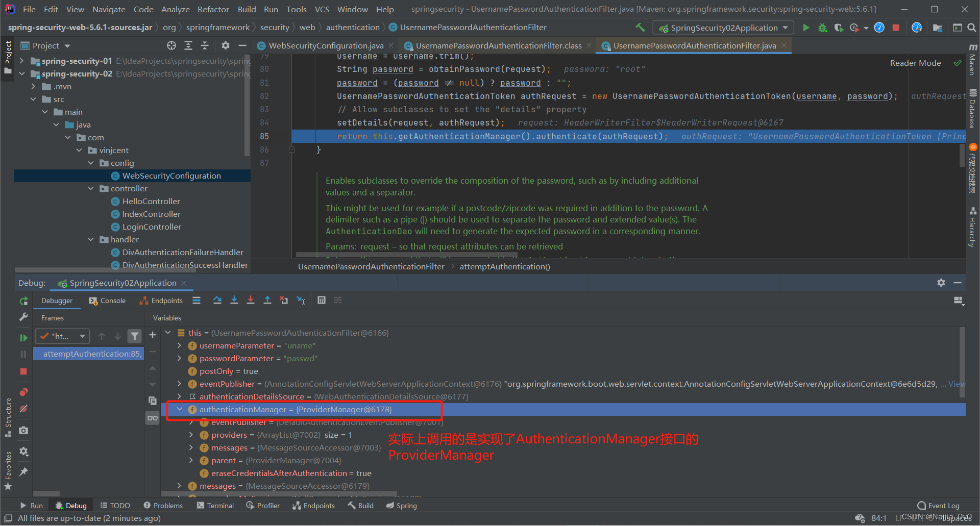
Task: Select the attemptAuthentication:85 stack frame
Action: (89, 354)
